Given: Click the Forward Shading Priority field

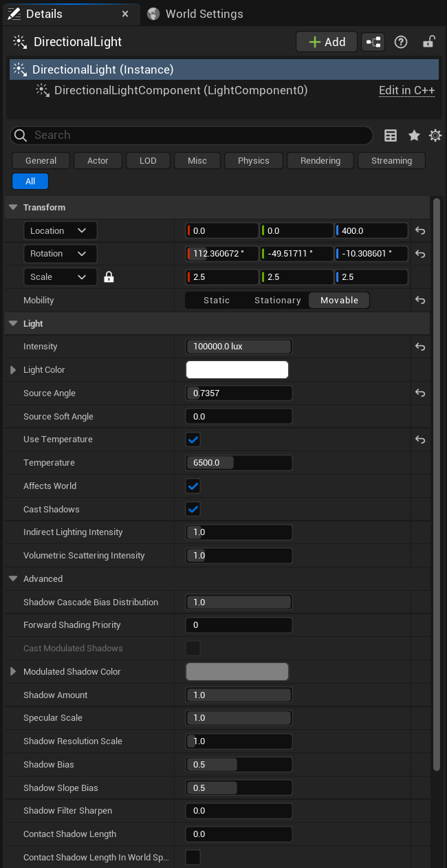Looking at the screenshot, I should 239,625.
